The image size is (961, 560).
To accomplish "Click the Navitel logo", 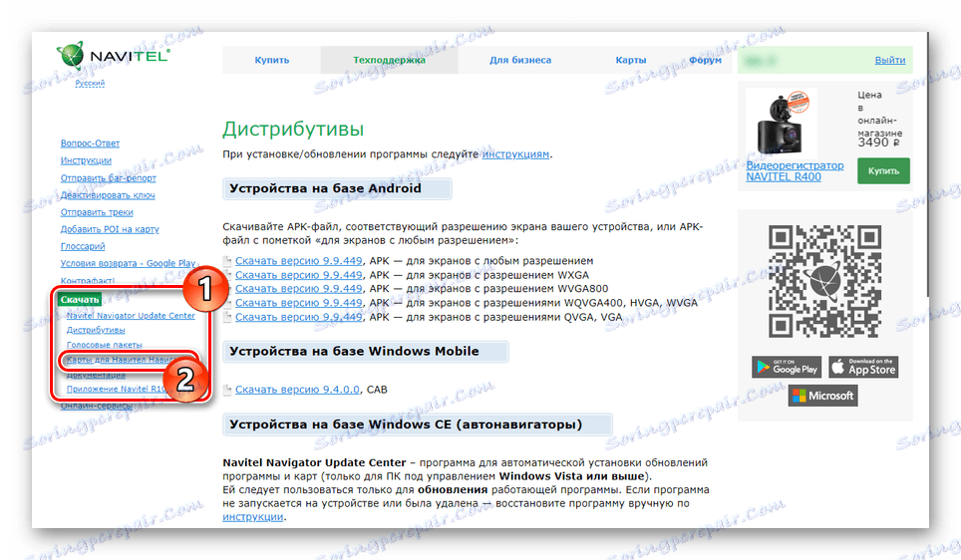I will click(114, 55).
